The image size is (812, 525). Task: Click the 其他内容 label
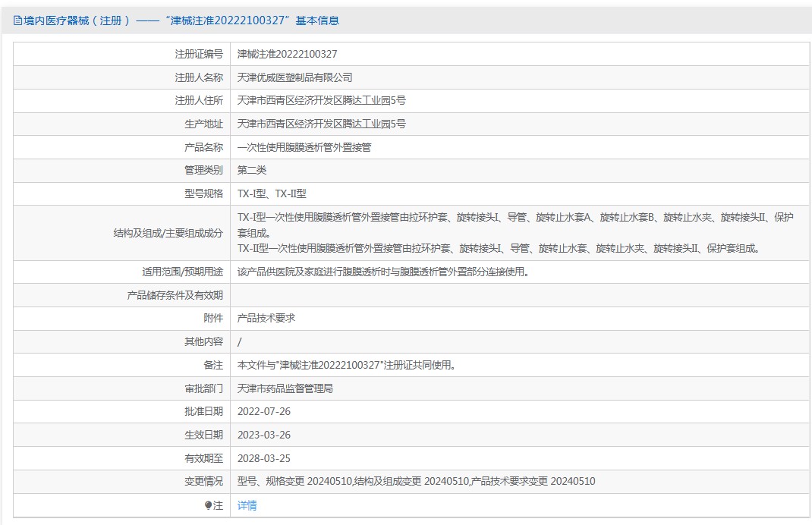pyautogui.click(x=203, y=341)
